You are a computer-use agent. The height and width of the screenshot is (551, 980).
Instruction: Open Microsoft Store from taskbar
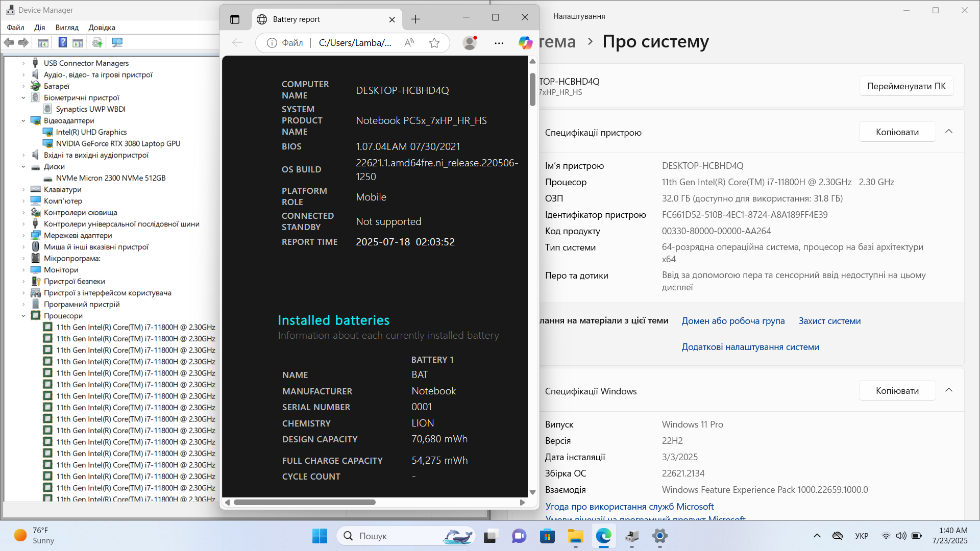click(548, 536)
